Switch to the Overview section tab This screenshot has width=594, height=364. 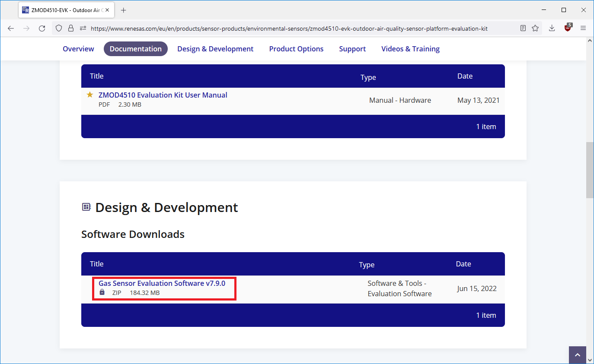pos(78,49)
